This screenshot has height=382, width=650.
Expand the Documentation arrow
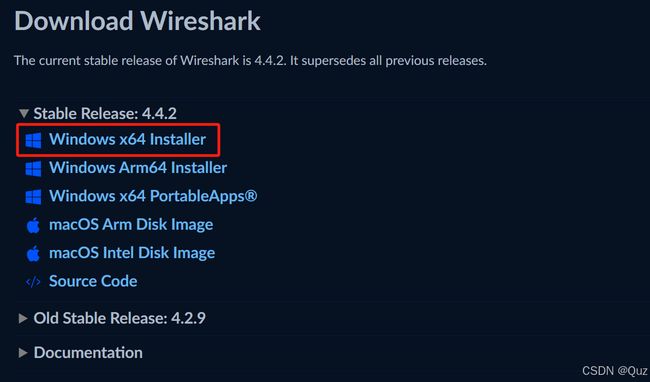[x=23, y=353]
